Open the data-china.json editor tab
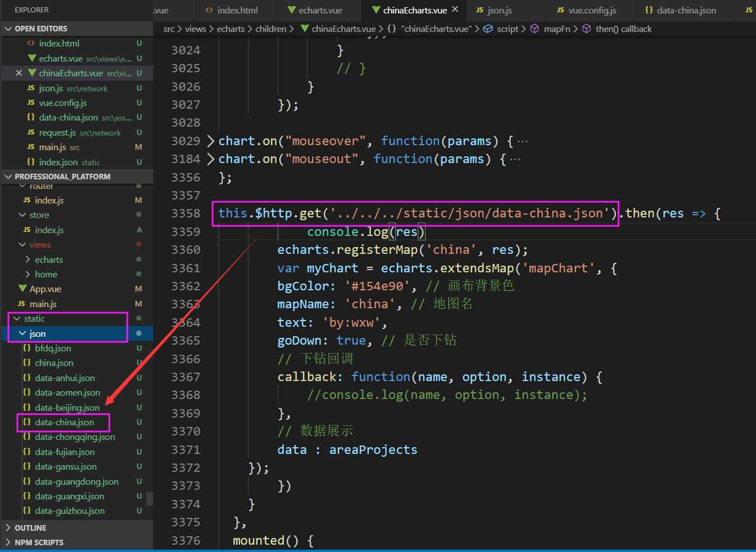This screenshot has width=756, height=552. [x=680, y=10]
